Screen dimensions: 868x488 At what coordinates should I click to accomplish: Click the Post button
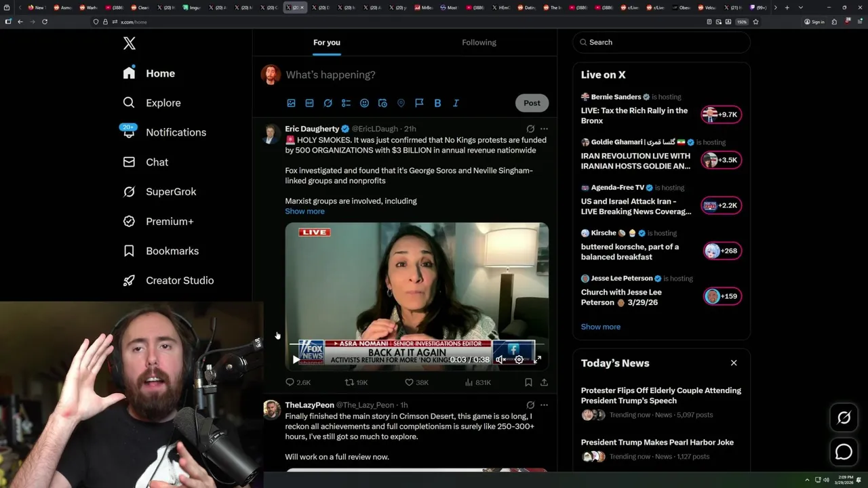532,103
